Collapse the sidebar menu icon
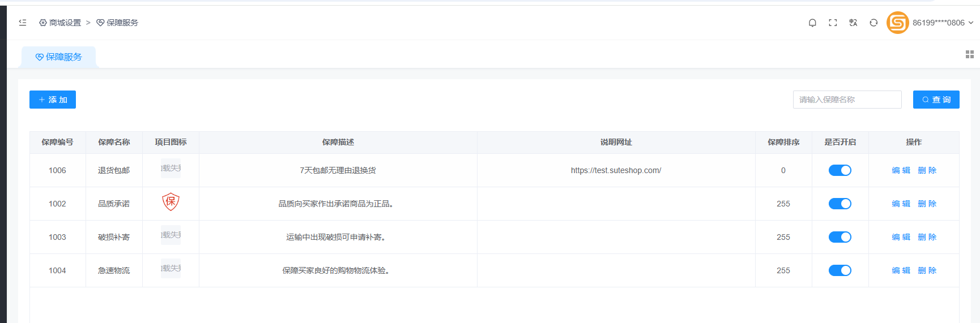Image resolution: width=980 pixels, height=323 pixels. pyautogui.click(x=23, y=23)
